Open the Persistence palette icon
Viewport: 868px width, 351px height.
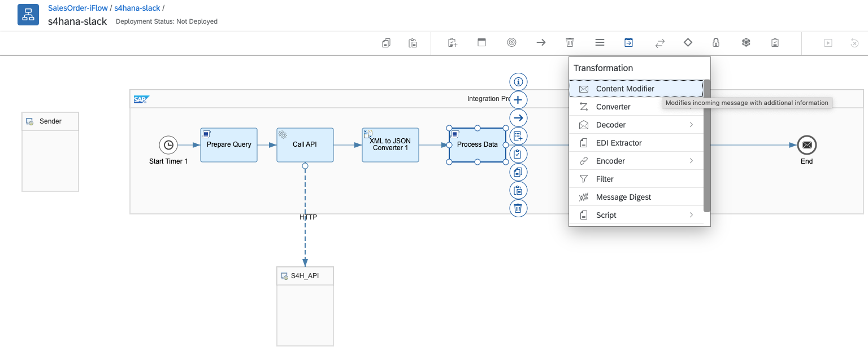tap(746, 42)
